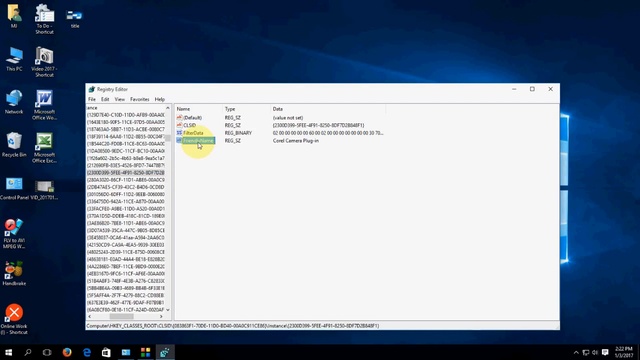Open the Favorites menu
The height and width of the screenshot is (360, 640).
[x=140, y=99]
